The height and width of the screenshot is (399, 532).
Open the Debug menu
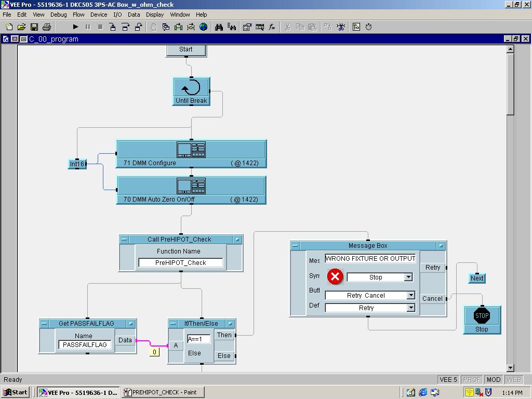pos(58,15)
